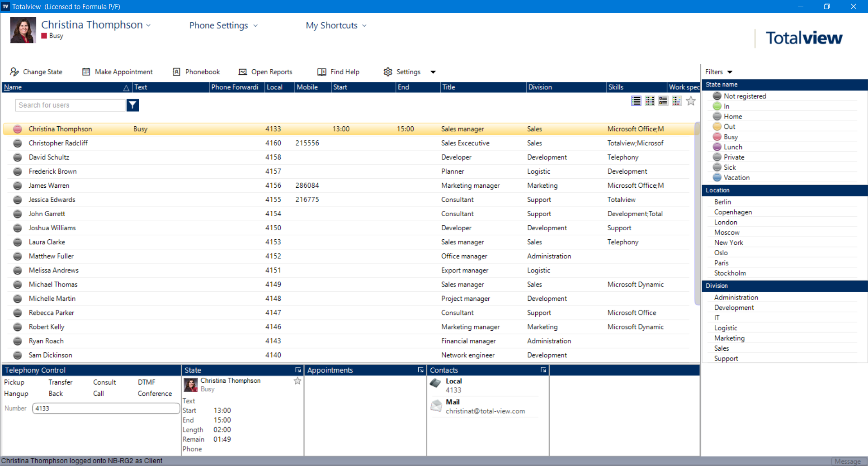Screen dimensions: 868x466
Task: Switch to the third detail view icon
Action: tap(663, 101)
